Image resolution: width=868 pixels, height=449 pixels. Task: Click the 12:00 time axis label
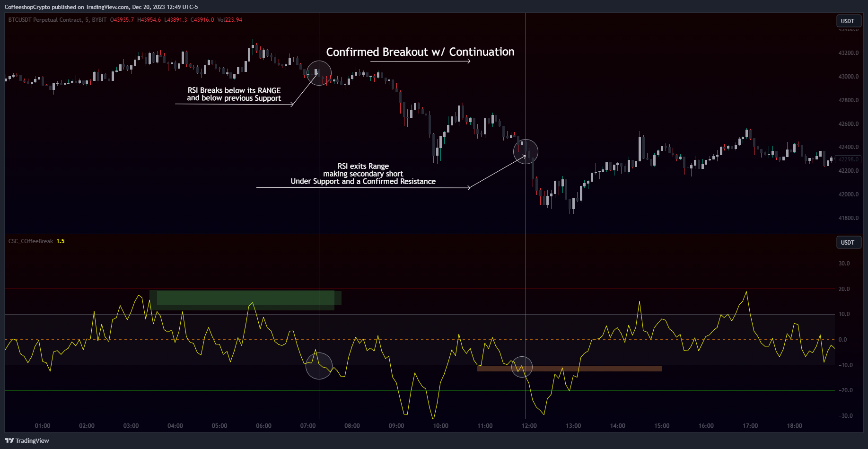tap(529, 426)
